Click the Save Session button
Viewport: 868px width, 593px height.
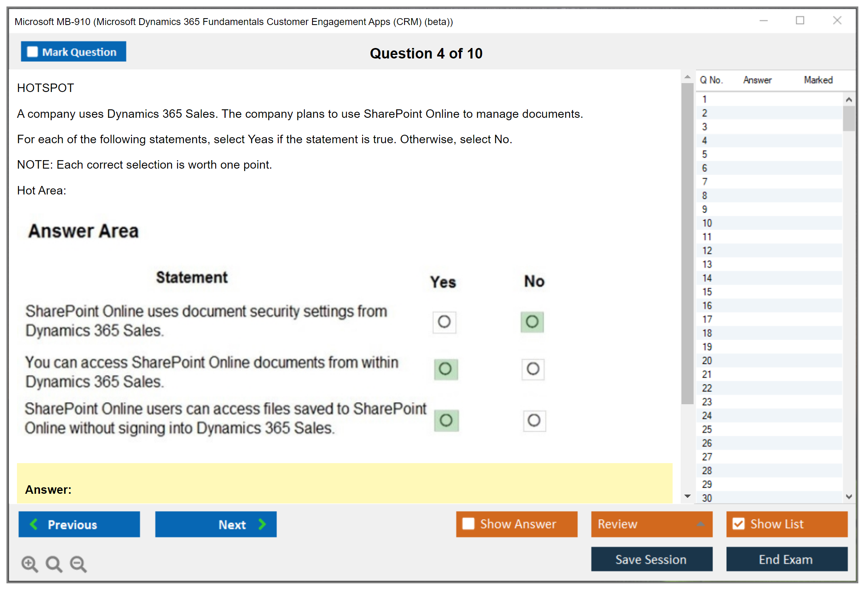[651, 559]
